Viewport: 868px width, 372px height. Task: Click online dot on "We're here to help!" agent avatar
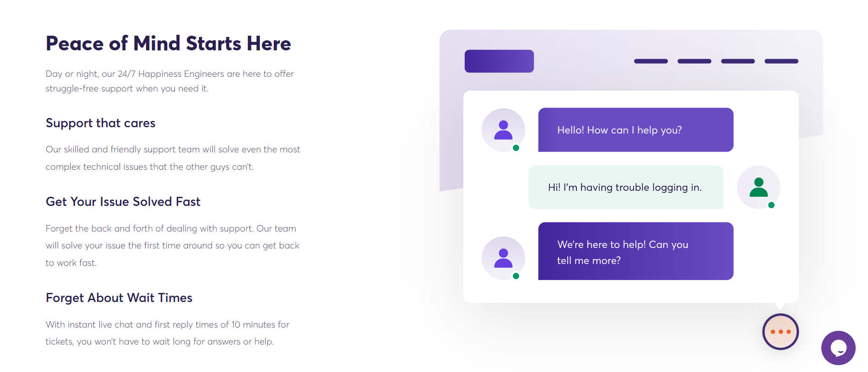(x=516, y=276)
